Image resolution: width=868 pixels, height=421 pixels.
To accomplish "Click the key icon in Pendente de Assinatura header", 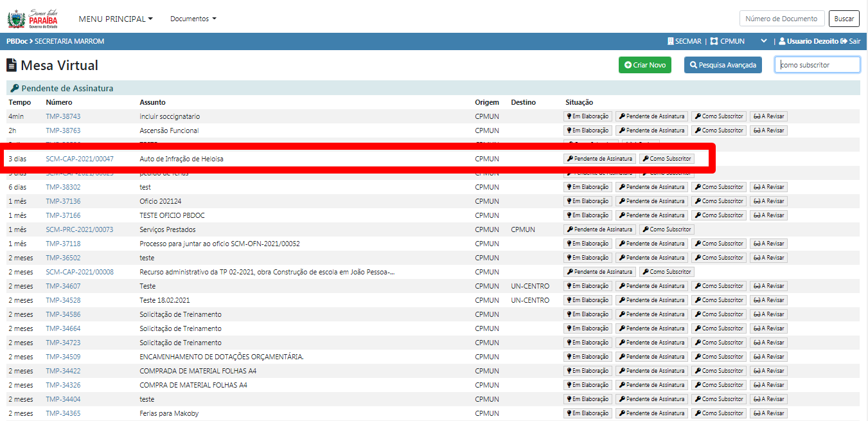I will [x=15, y=89].
